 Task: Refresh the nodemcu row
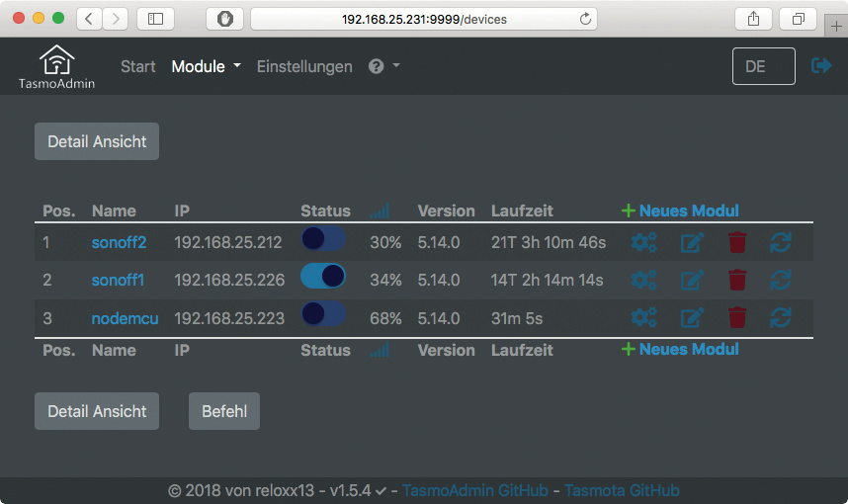(x=781, y=317)
